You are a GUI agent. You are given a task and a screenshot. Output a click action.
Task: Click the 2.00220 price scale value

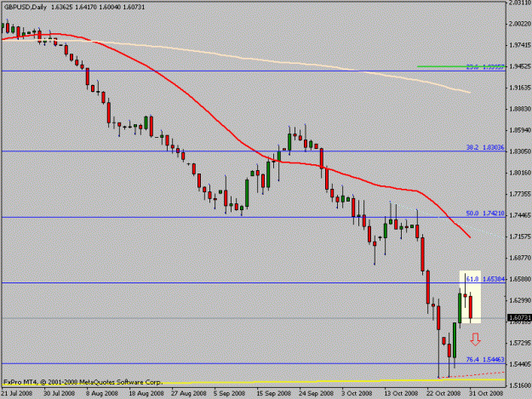click(x=520, y=24)
